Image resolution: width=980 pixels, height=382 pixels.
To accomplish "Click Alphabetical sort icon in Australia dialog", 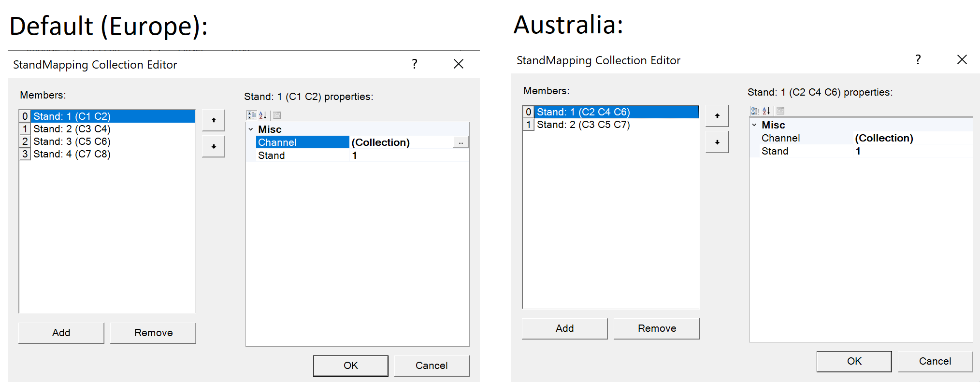I will (766, 111).
